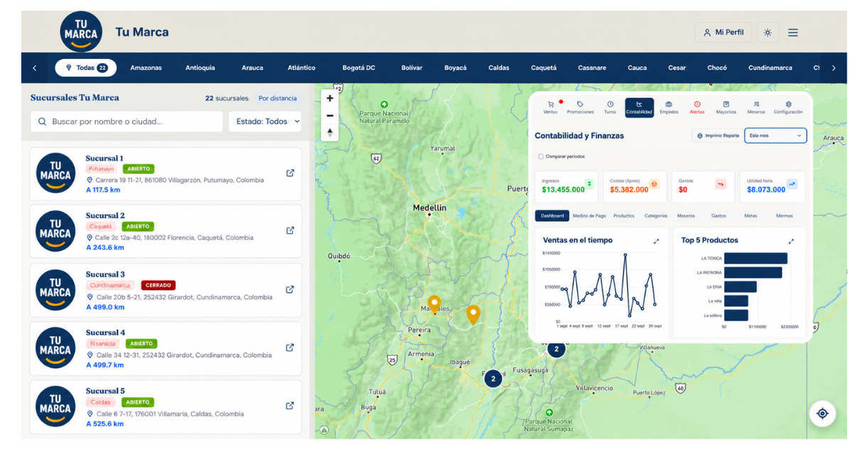Open the hamburger menu in header
Screen dimensions: 868x450
[x=793, y=33]
